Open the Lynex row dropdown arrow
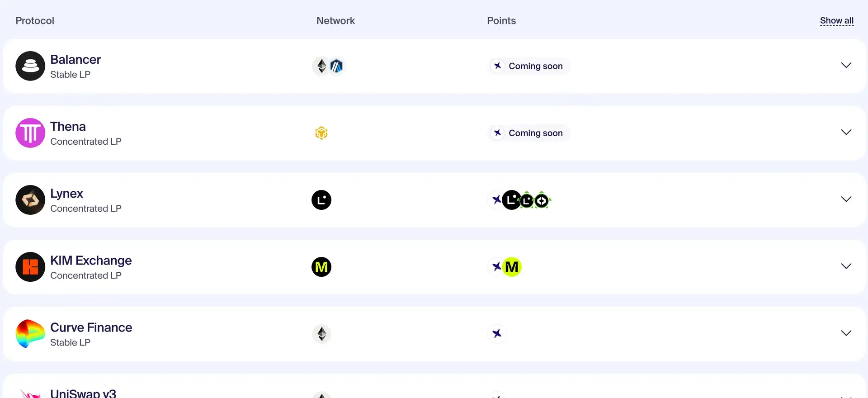Screen dimensions: 868x398 (x=846, y=199)
